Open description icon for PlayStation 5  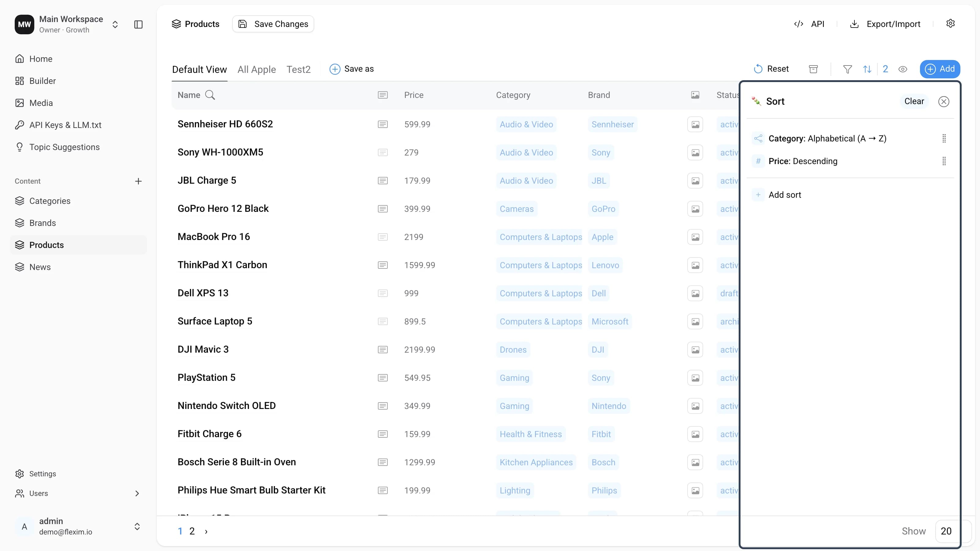383,378
